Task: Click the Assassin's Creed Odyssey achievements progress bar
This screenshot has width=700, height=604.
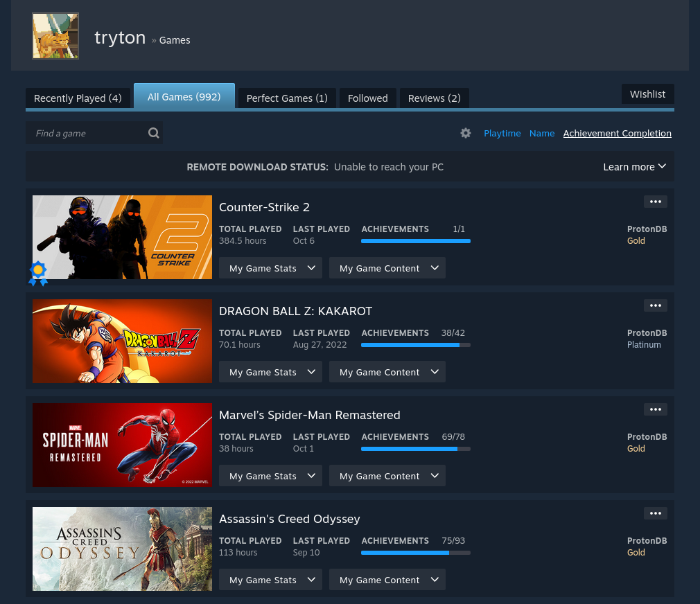Action: pos(416,553)
